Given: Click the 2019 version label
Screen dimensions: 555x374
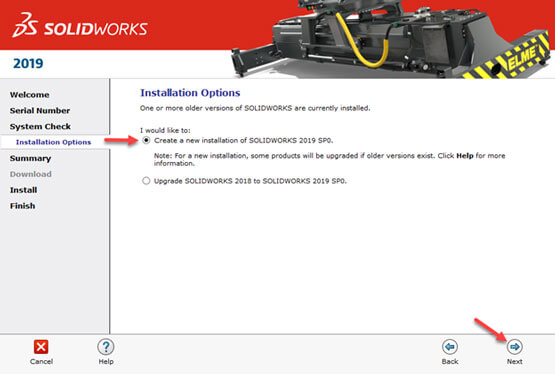Looking at the screenshot, I should pyautogui.click(x=28, y=64).
